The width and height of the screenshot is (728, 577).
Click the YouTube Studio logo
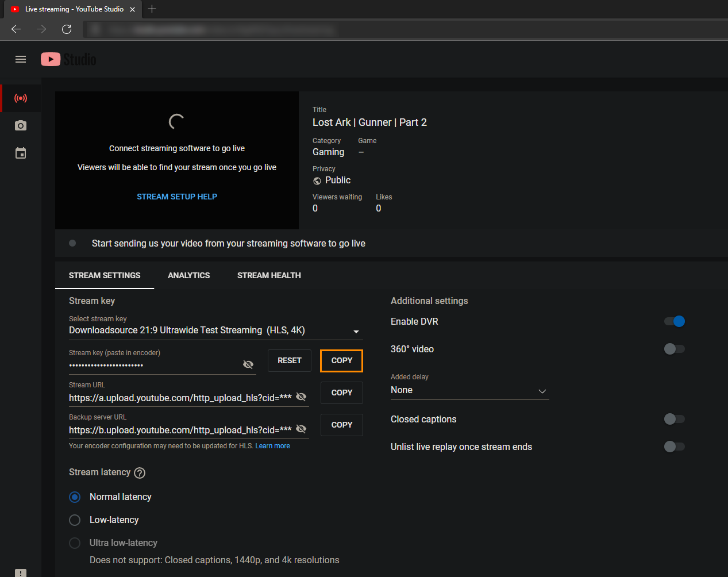68,59
